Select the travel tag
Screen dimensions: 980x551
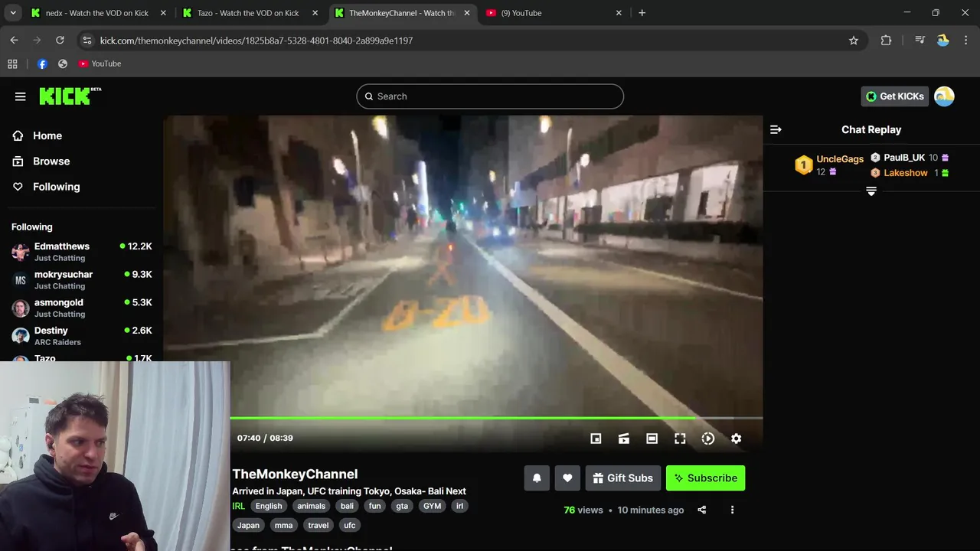(x=318, y=526)
